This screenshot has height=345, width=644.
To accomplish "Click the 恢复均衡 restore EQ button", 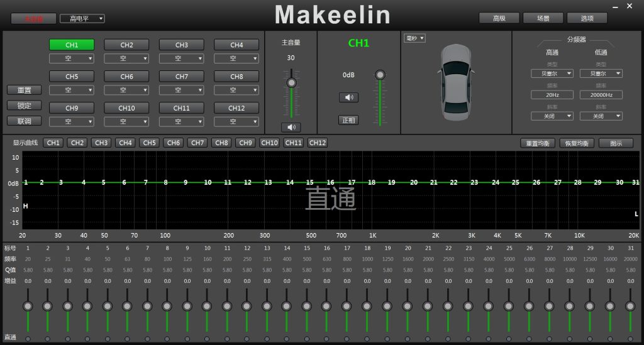I will pyautogui.click(x=577, y=143).
